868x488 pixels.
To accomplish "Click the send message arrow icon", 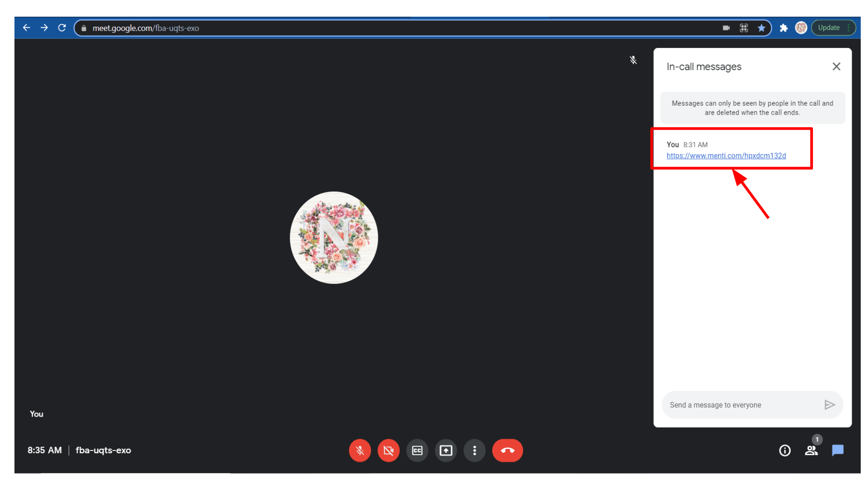I will 830,405.
